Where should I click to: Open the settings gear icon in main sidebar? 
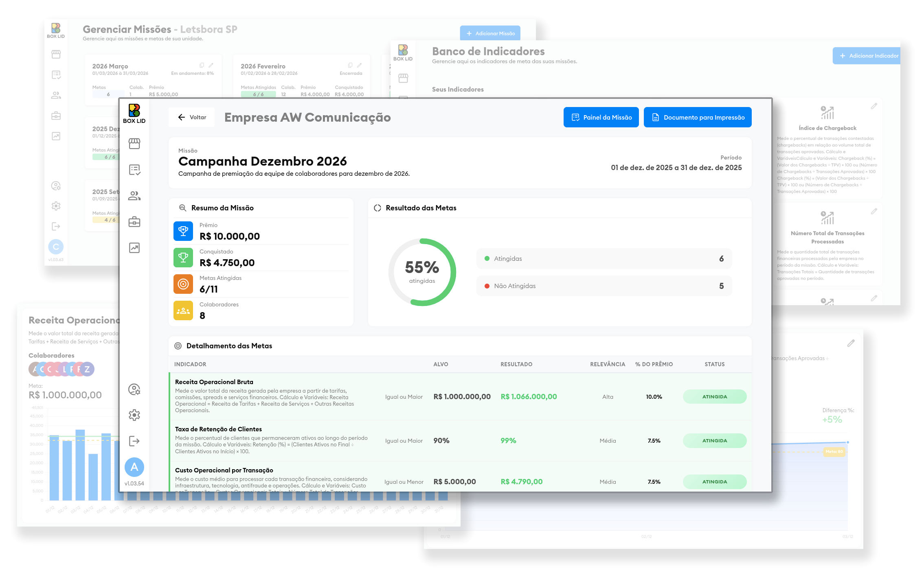point(134,415)
